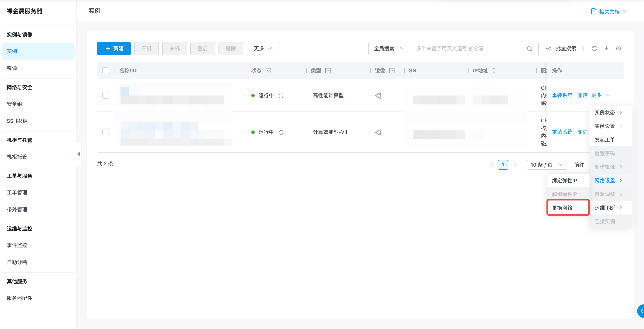644x329 pixels.
Task: Choose 绑定弹性IP in the network submenu
Action: pyautogui.click(x=565, y=180)
